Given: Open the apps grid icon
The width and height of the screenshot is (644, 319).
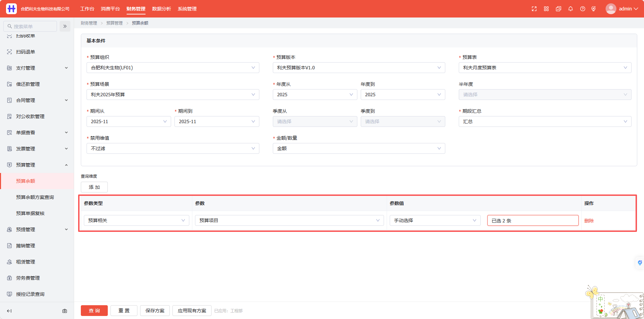Looking at the screenshot, I should click(x=546, y=9).
